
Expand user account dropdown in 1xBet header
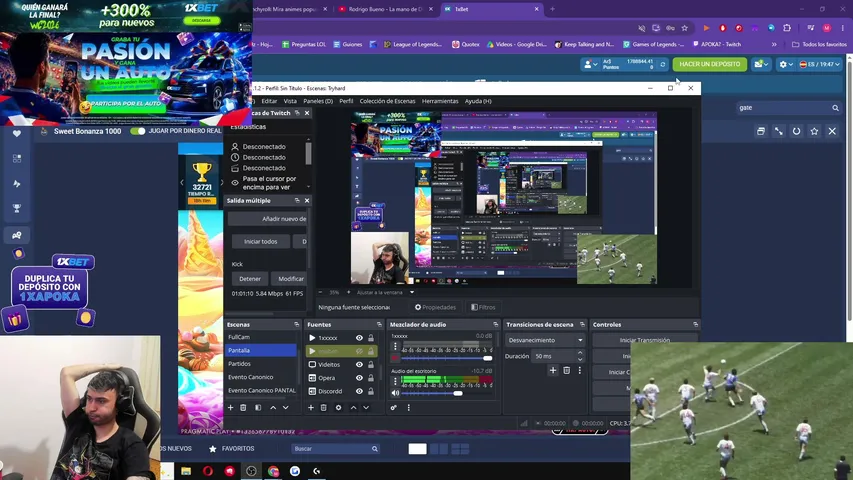590,64
